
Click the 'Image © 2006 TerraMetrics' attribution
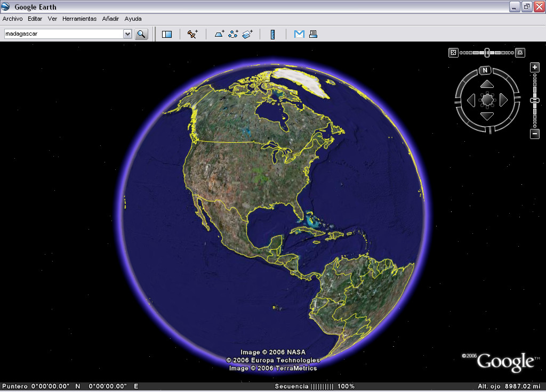click(x=273, y=368)
